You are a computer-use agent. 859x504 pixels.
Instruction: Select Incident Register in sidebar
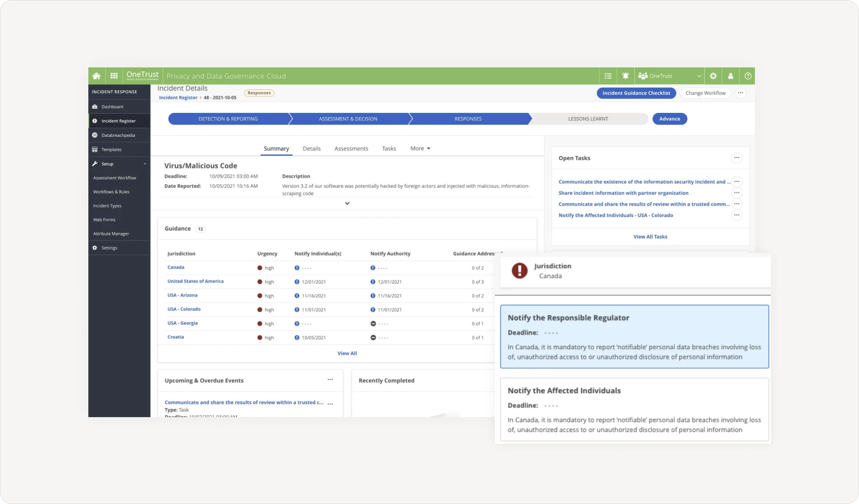click(x=119, y=121)
